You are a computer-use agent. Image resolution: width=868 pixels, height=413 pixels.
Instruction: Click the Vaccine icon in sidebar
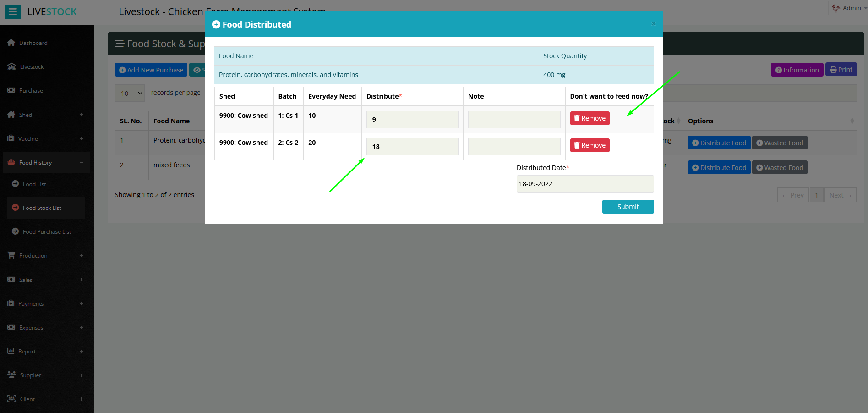click(11, 138)
